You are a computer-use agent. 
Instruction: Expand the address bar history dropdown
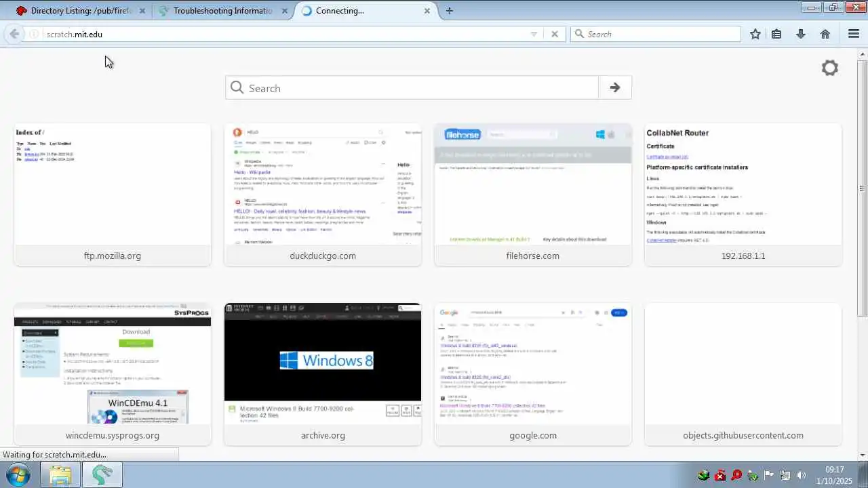click(x=534, y=34)
